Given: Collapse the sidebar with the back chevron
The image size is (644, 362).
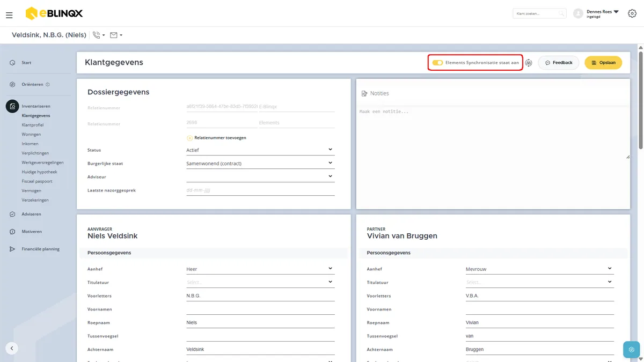Looking at the screenshot, I should 12,348.
